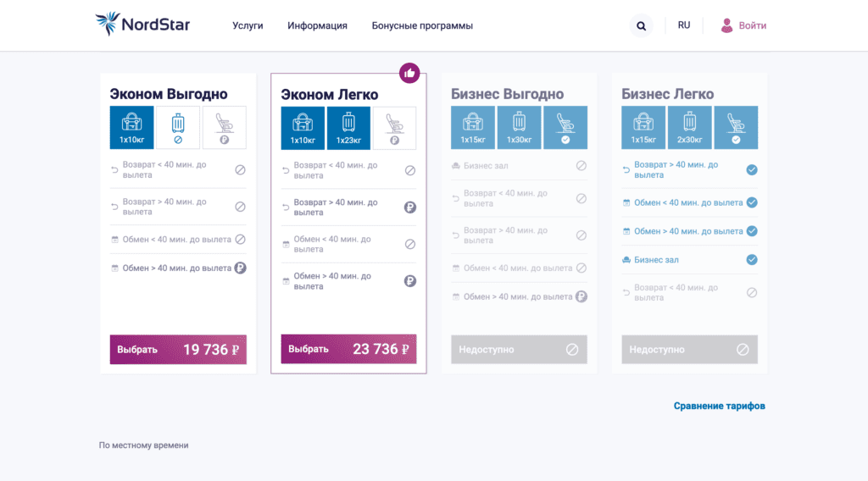Click the no-baggage suitcase icon in Эконом Выгодно

coord(178,128)
